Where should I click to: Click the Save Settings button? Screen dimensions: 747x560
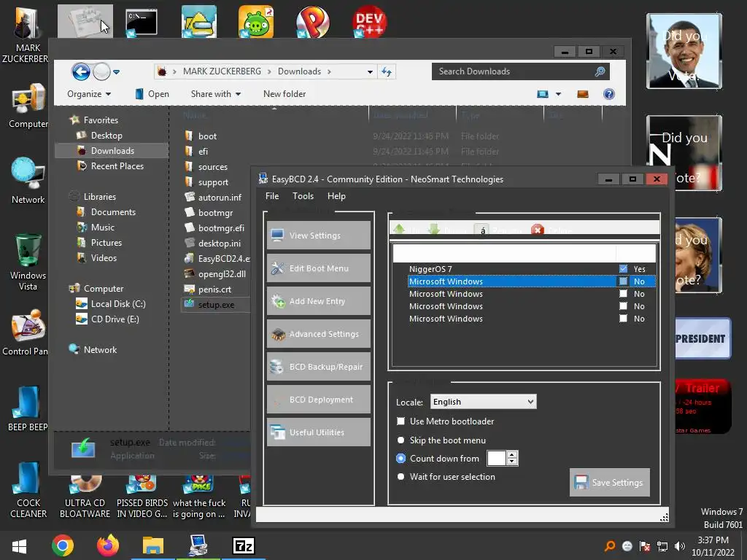click(609, 483)
